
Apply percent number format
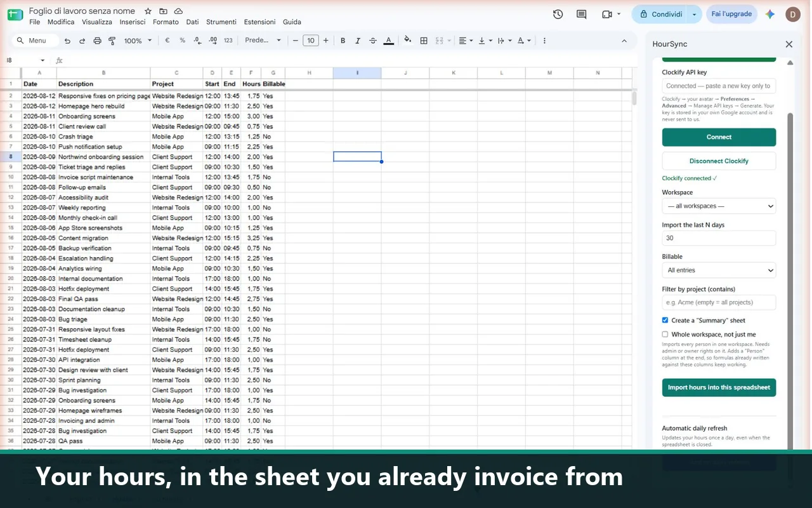click(x=182, y=41)
